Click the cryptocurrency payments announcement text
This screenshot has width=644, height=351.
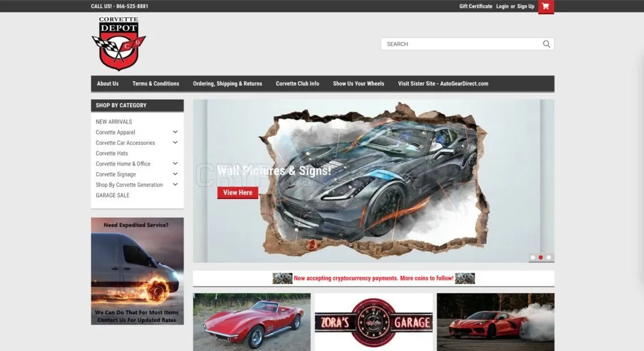(374, 278)
